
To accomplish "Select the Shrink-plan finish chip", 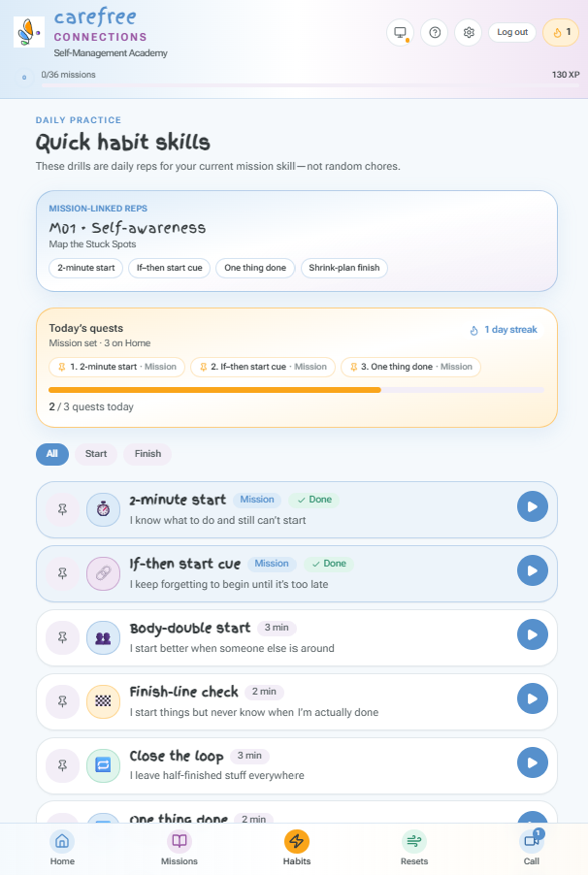I will pyautogui.click(x=344, y=268).
